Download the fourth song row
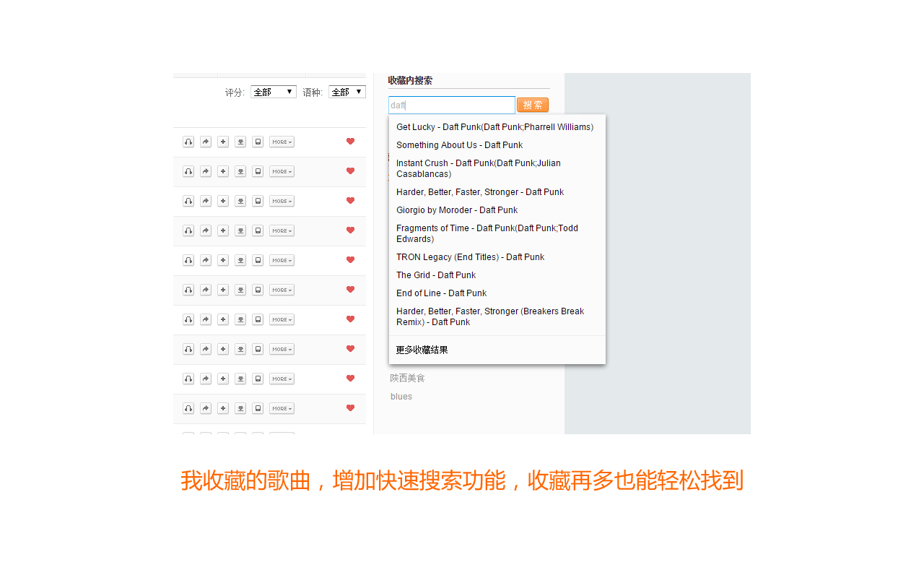 pos(240,230)
